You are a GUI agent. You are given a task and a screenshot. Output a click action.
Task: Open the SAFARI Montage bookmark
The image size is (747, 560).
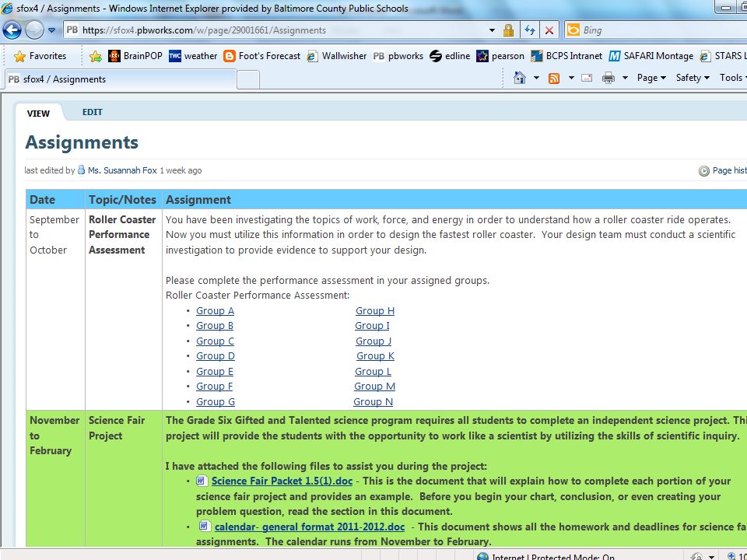click(x=651, y=56)
